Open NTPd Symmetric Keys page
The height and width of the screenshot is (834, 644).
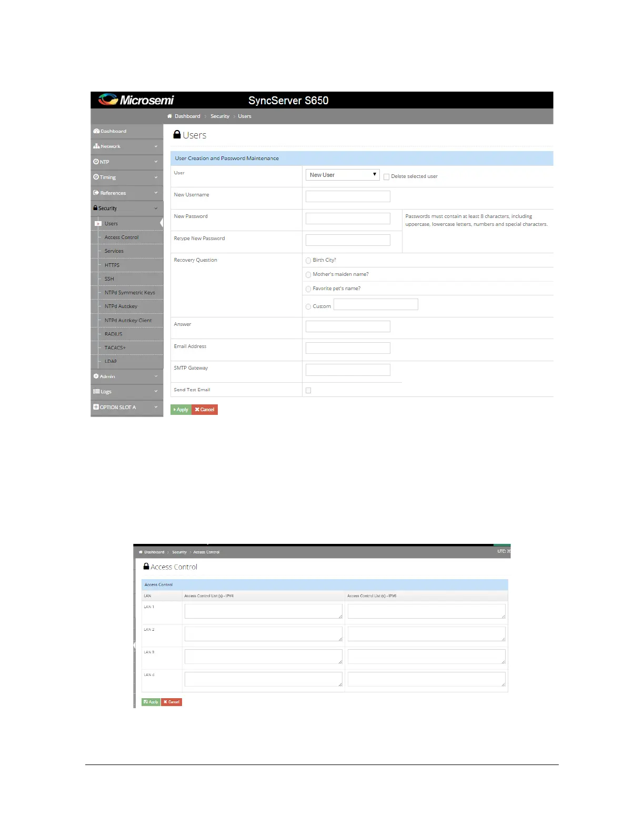coord(130,293)
